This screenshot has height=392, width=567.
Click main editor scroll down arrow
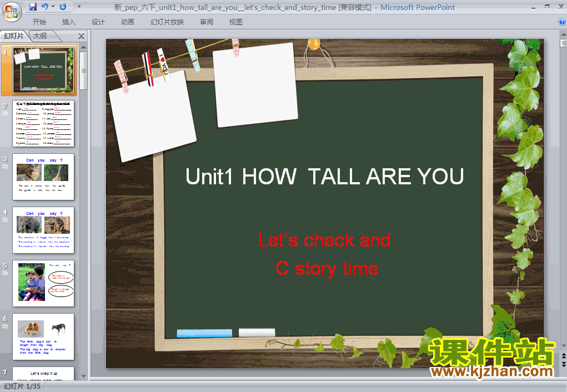(x=563, y=346)
